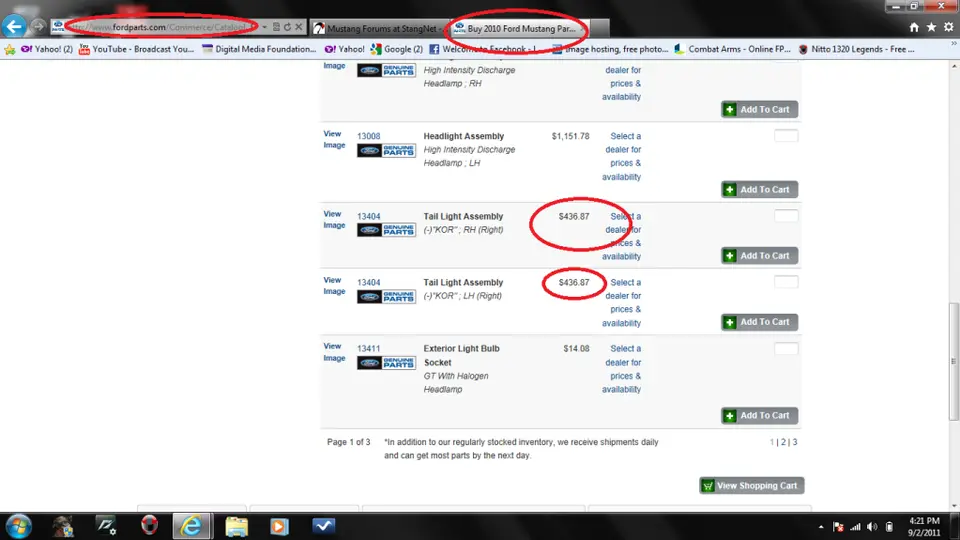Click quantity box for Exterior Light Bulb Socket

pyautogui.click(x=786, y=349)
